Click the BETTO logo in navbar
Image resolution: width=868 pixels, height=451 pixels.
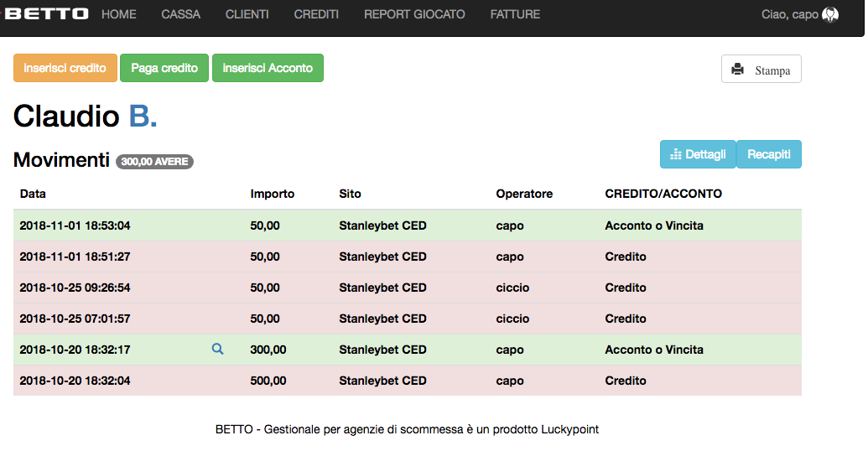[47, 14]
